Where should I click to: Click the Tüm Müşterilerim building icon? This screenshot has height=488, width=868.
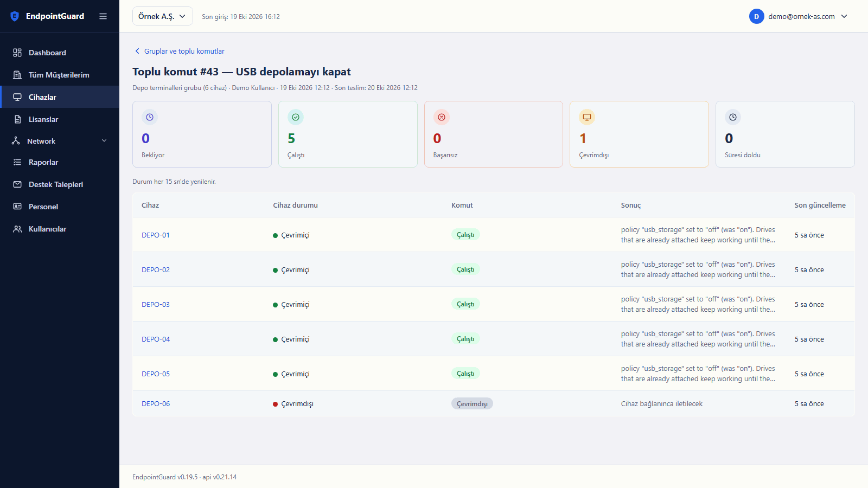[x=17, y=75]
